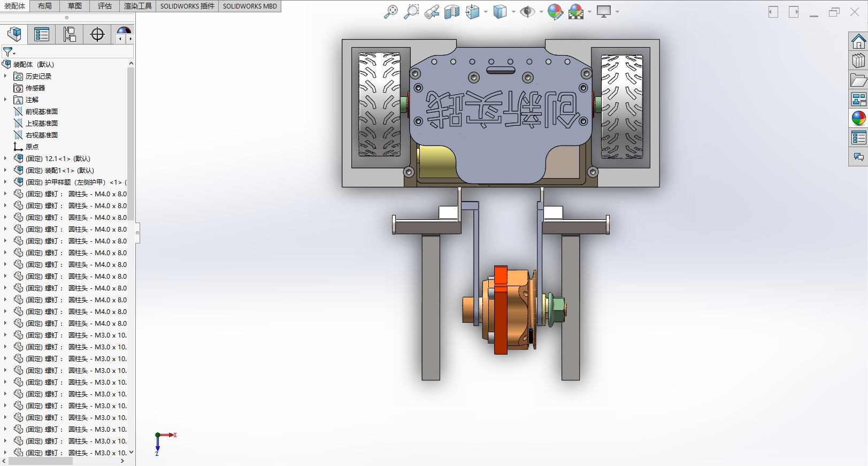Viewport: 868px width, 466px height.
Task: Click the tree scroll-right arrow
Action: click(122, 461)
